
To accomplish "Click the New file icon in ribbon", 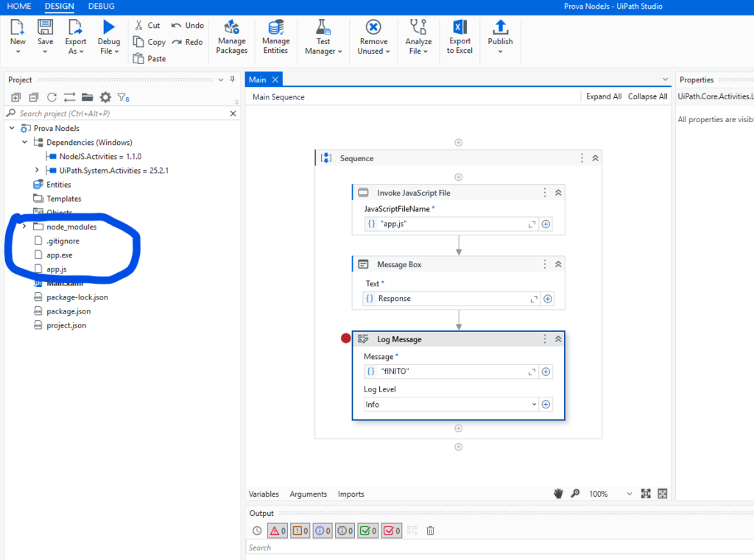I will pos(18,27).
